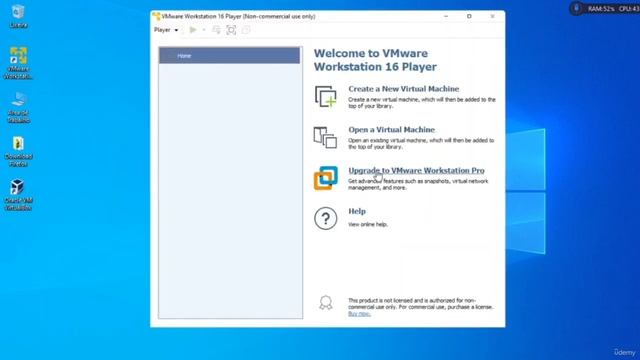The image size is (640, 360).
Task: Select the laptop-shaped desktop icon
Action: (x=18, y=107)
